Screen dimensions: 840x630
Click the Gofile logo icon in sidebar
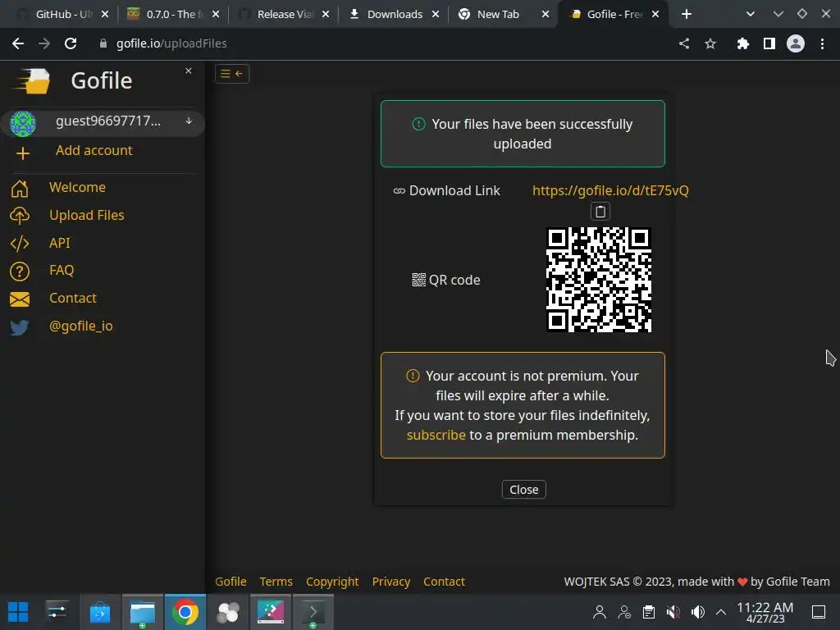pos(32,81)
